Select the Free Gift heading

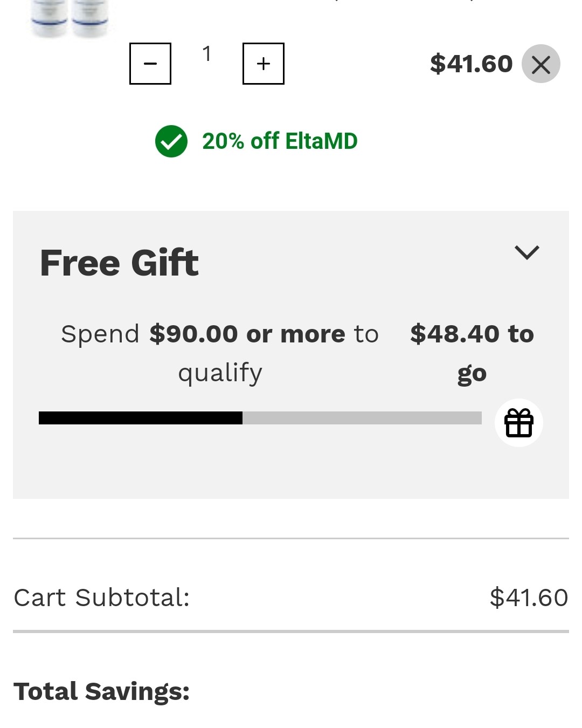pos(119,263)
